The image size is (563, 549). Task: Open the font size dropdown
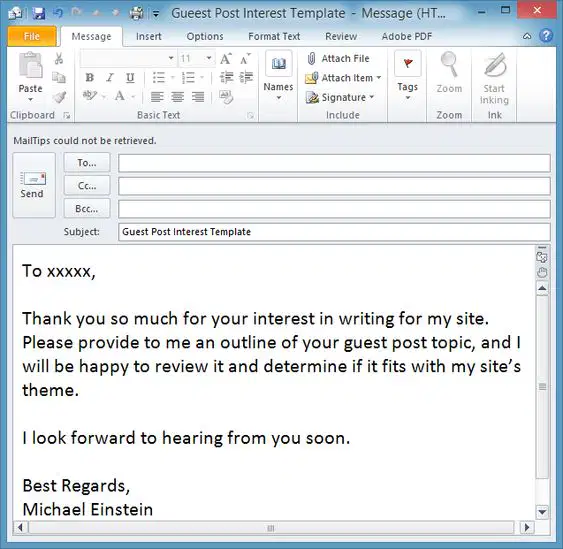click(x=209, y=58)
